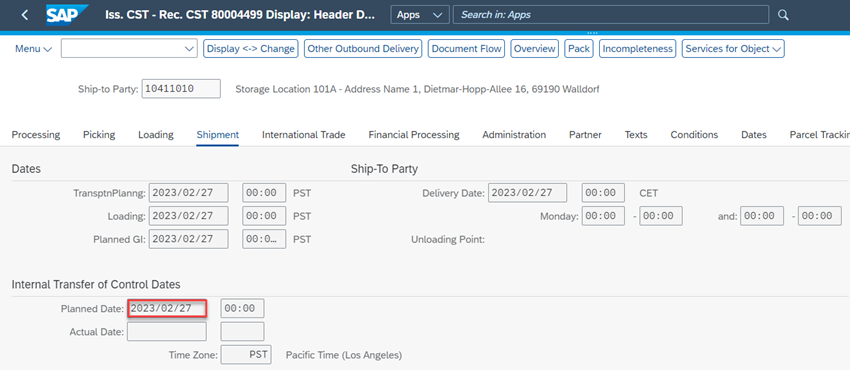850x370 pixels.
Task: Open the Financial Processing tab
Action: 414,135
